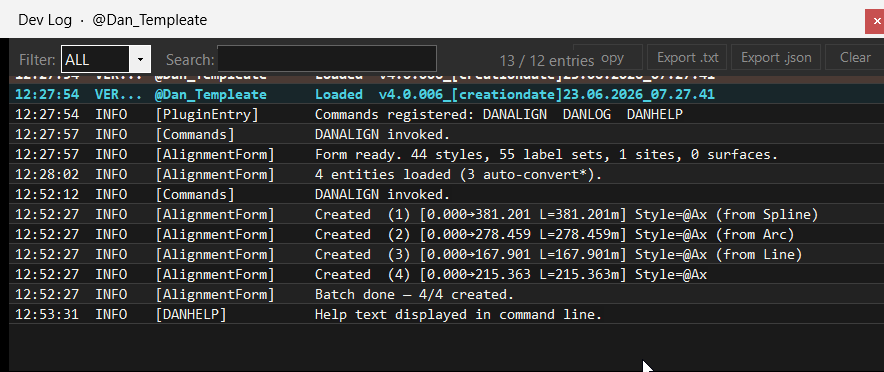Select Created (3) from Line row
884x372 pixels.
tap(447, 255)
